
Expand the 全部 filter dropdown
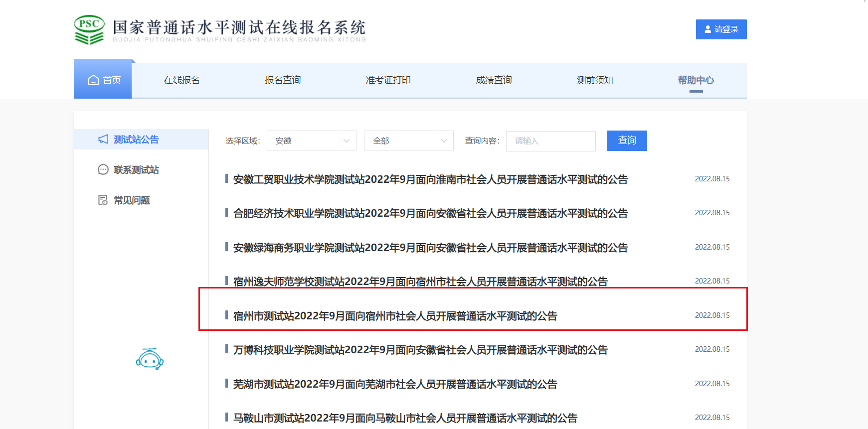(x=408, y=141)
